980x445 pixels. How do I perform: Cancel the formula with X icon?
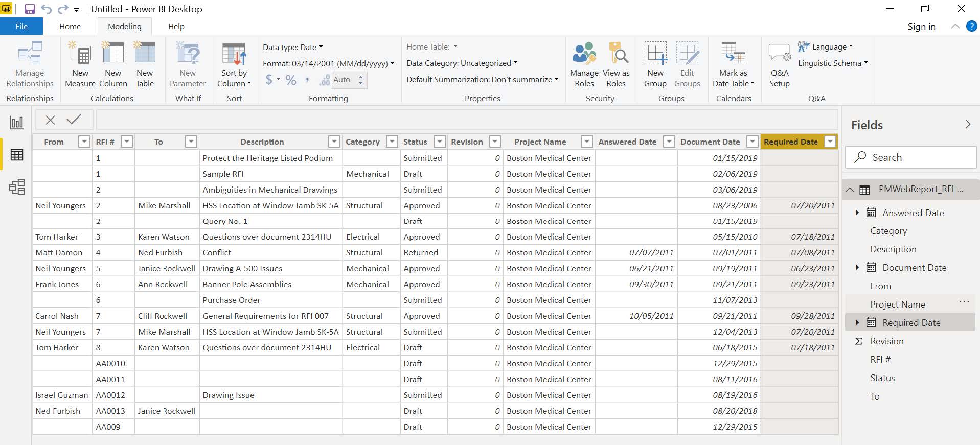[x=50, y=120]
